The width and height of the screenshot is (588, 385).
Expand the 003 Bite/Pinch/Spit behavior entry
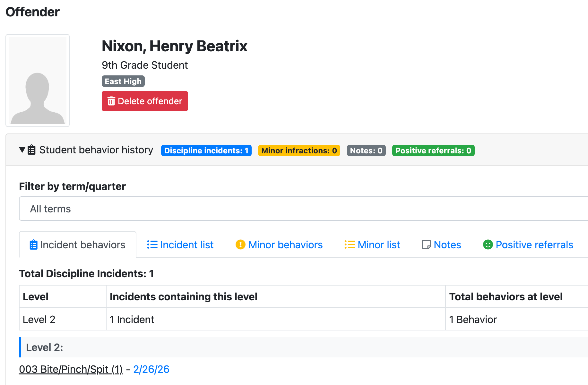[71, 369]
